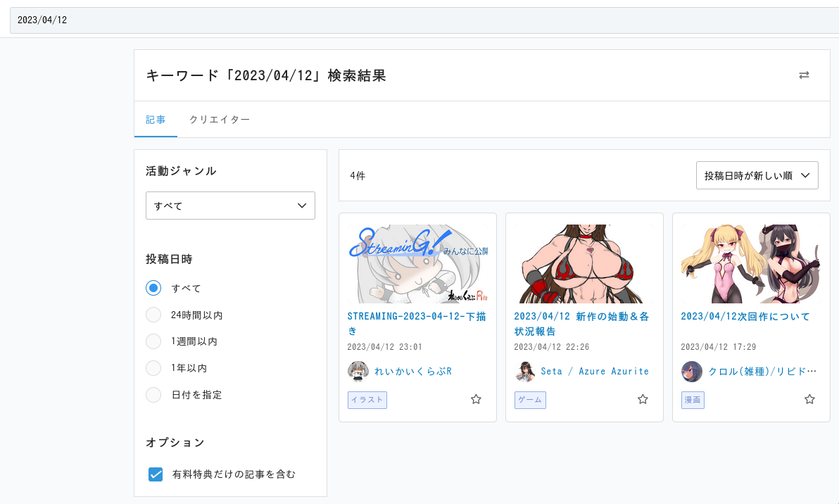The width and height of the screenshot is (839, 504).
Task: Open the blonde twintail characters thumbnail
Action: click(x=751, y=264)
